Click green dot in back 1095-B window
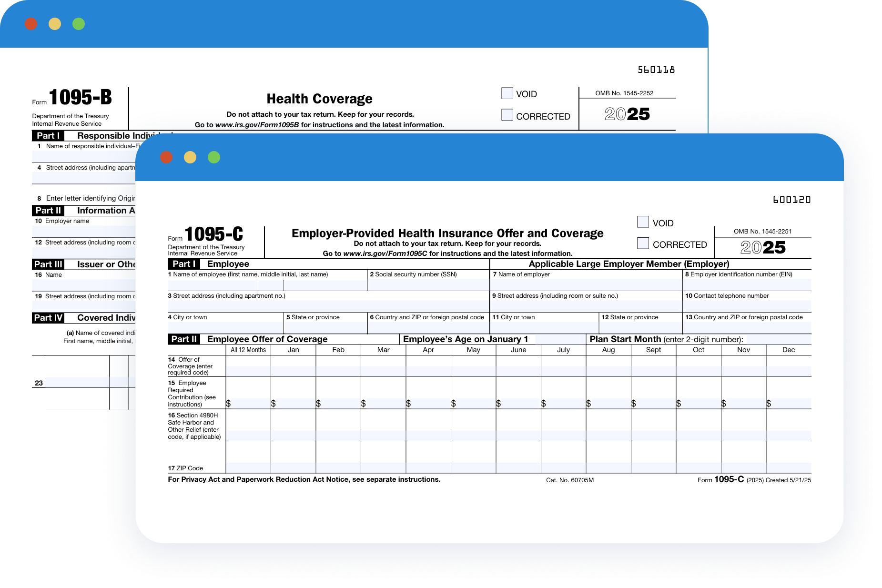 [79, 24]
